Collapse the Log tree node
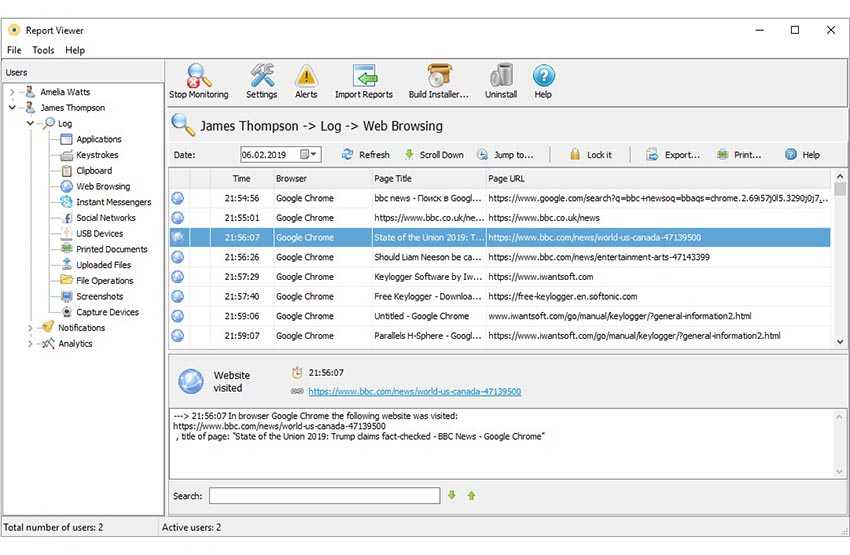Screen dimensions: 850x555 coord(31,124)
